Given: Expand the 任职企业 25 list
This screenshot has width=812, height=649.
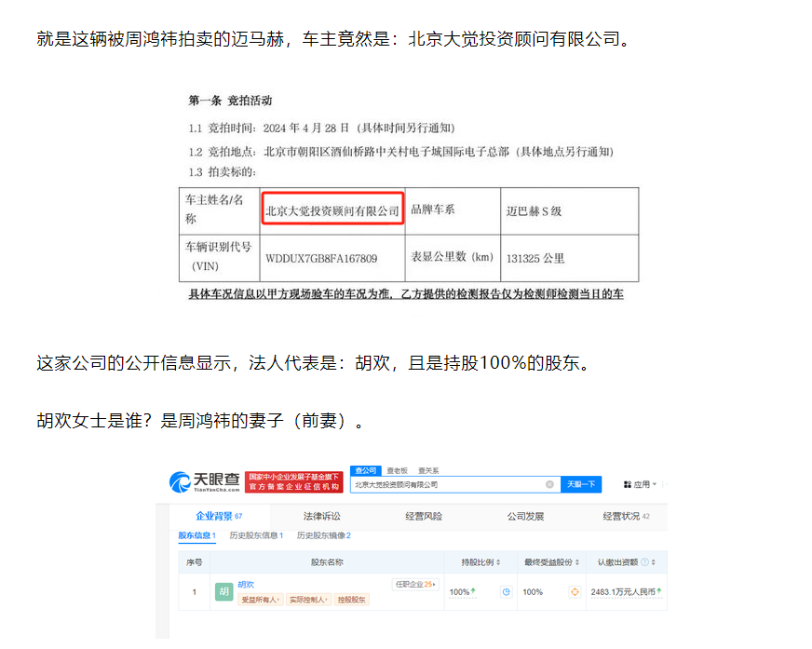Looking at the screenshot, I should coord(416,584).
